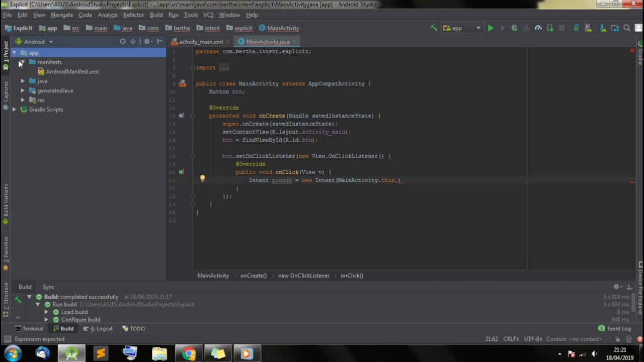This screenshot has width=644, height=362.
Task: Click the Search Everywhere magnifier icon
Action: [627, 28]
